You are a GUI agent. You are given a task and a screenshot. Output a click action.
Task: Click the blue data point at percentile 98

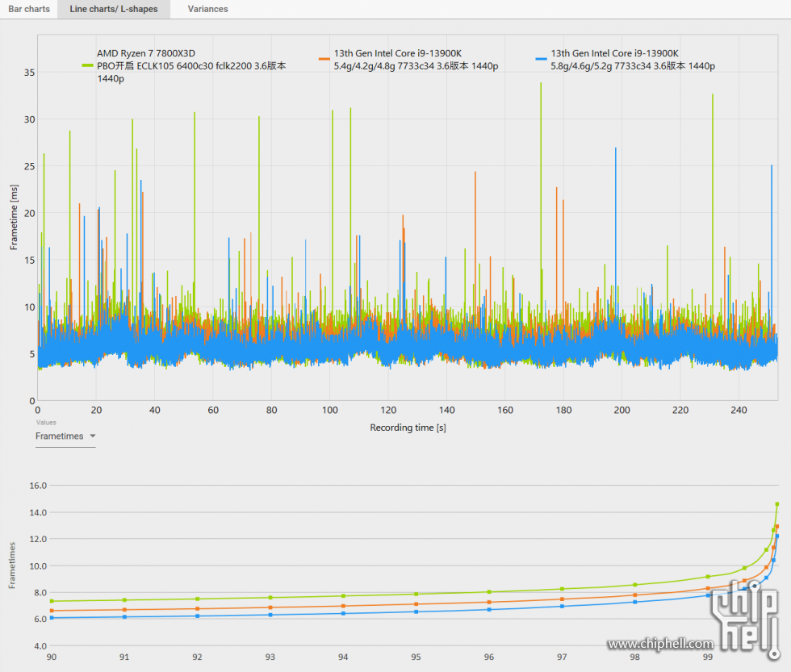[635, 602]
